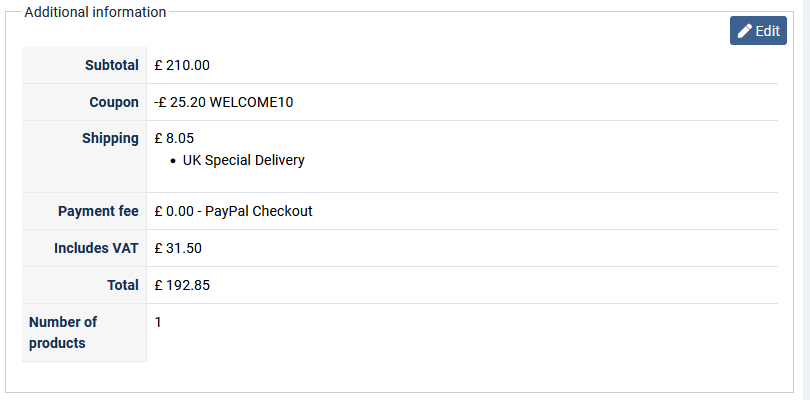Image resolution: width=810 pixels, height=400 pixels.
Task: Select the Total row label
Action: pos(122,285)
